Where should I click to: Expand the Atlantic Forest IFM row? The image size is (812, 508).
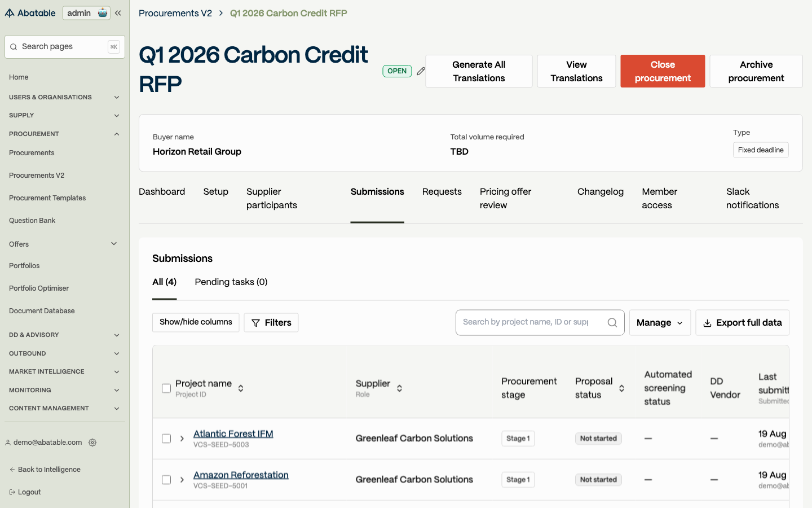(x=182, y=439)
